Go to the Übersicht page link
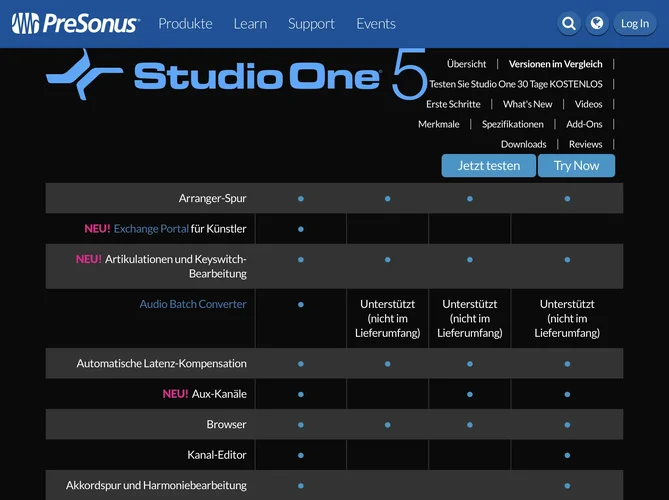The width and height of the screenshot is (669, 500). click(466, 64)
